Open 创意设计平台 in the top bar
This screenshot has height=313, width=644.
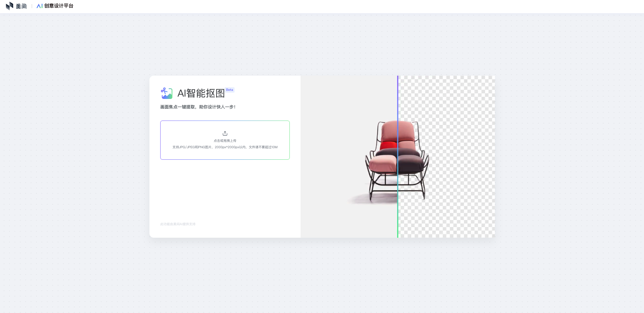58,6
